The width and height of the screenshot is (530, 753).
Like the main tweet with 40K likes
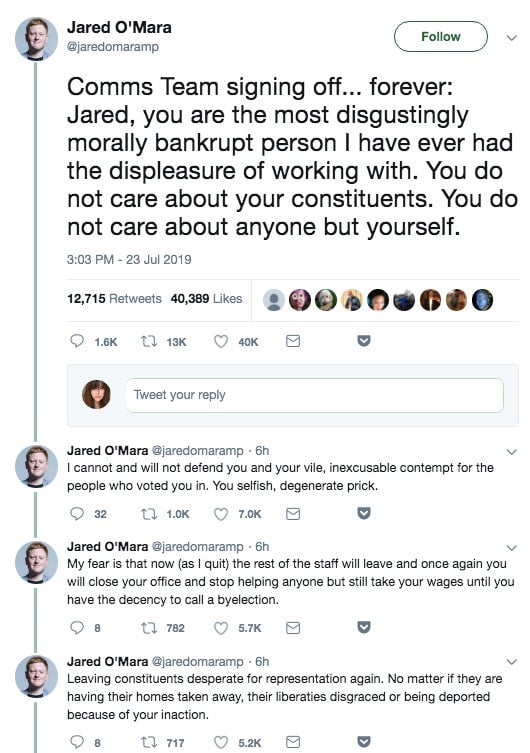(x=220, y=341)
